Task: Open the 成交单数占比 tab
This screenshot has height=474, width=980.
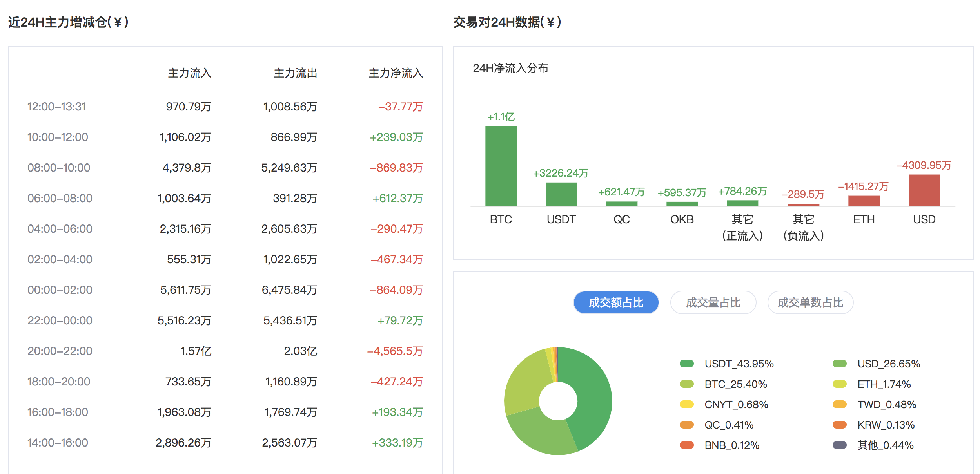Action: point(810,302)
